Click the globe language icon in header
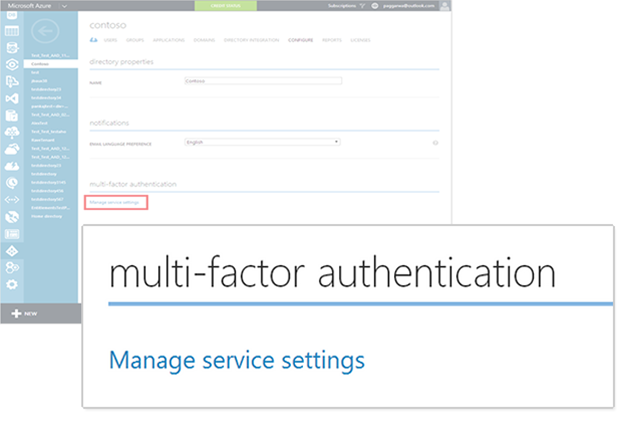 click(375, 6)
